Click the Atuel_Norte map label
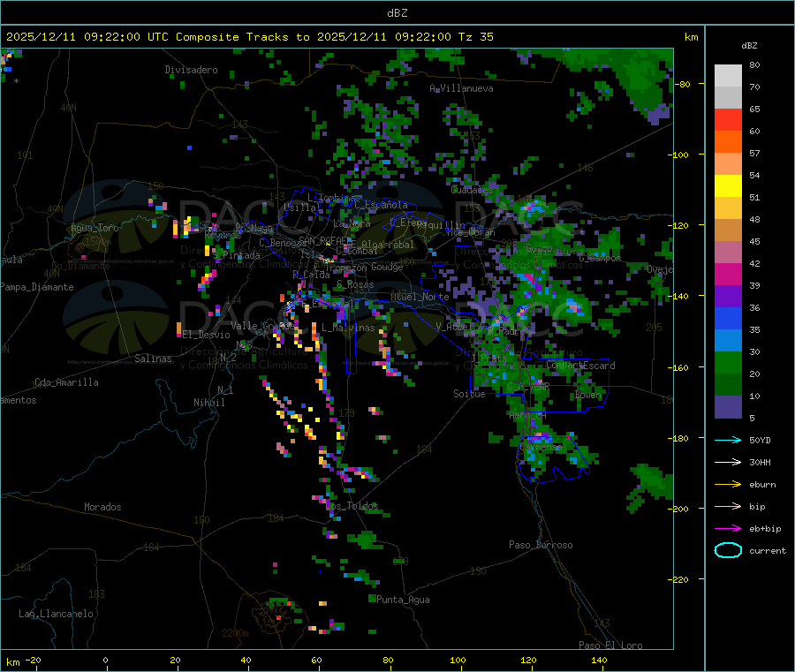This screenshot has width=795, height=672. point(420,297)
